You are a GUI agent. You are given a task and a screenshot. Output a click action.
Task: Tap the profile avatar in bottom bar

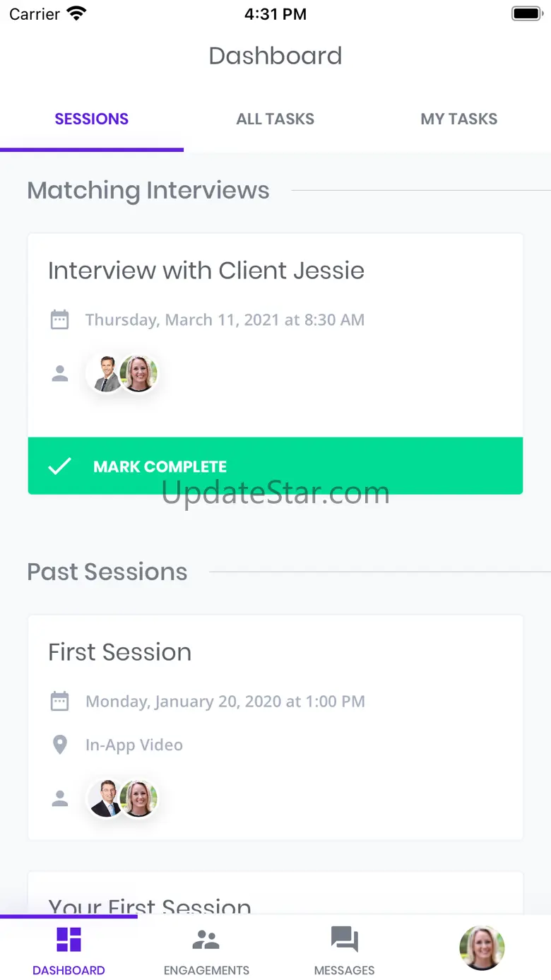click(482, 948)
